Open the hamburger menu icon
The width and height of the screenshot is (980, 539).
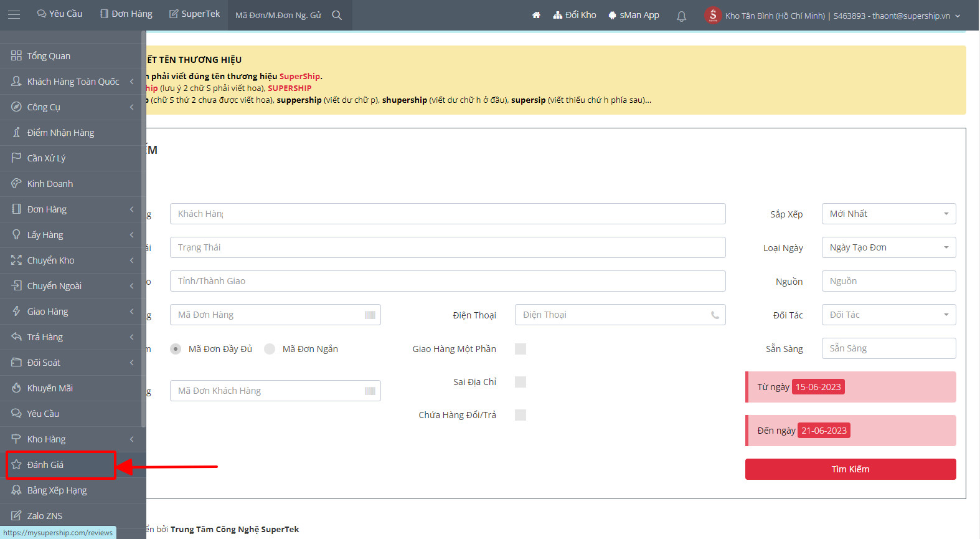pyautogui.click(x=14, y=14)
